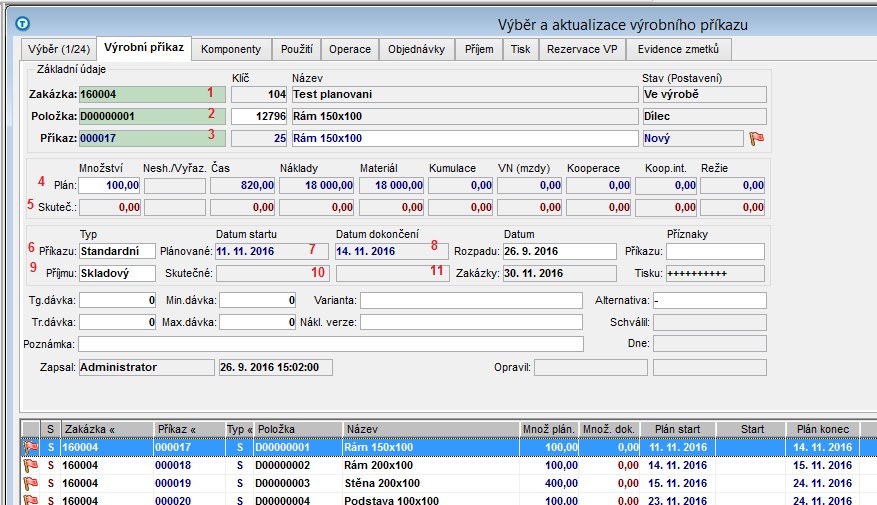Click the highlighted 'Rám 150x100' grid row
Viewport: 877px width, 505px height.
point(449,447)
